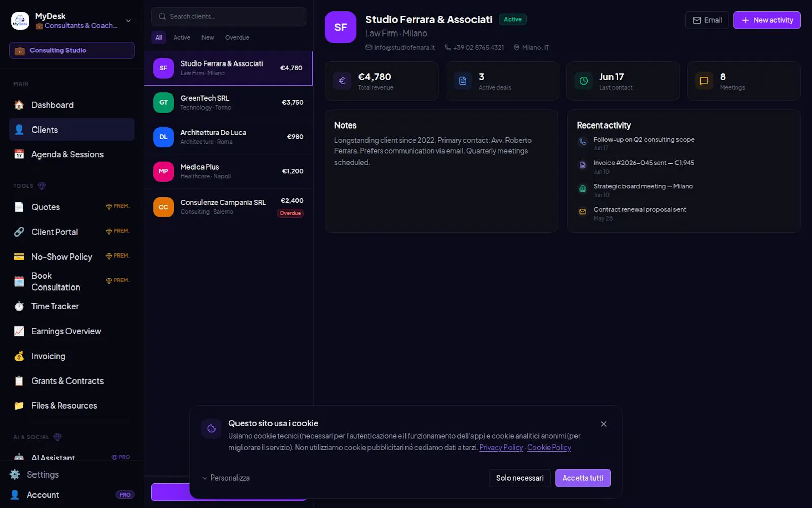Open the Book Consultation calendar icon
The height and width of the screenshot is (508, 812).
(19, 281)
